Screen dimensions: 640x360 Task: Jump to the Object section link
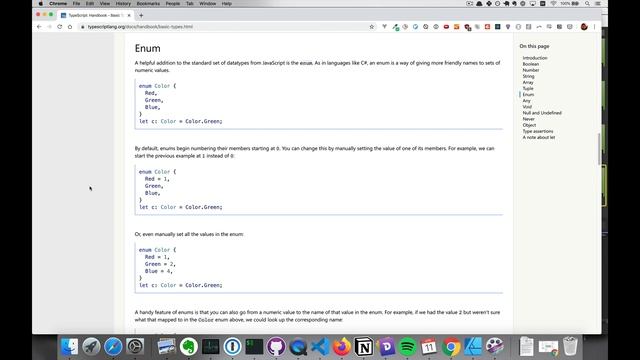(529, 125)
